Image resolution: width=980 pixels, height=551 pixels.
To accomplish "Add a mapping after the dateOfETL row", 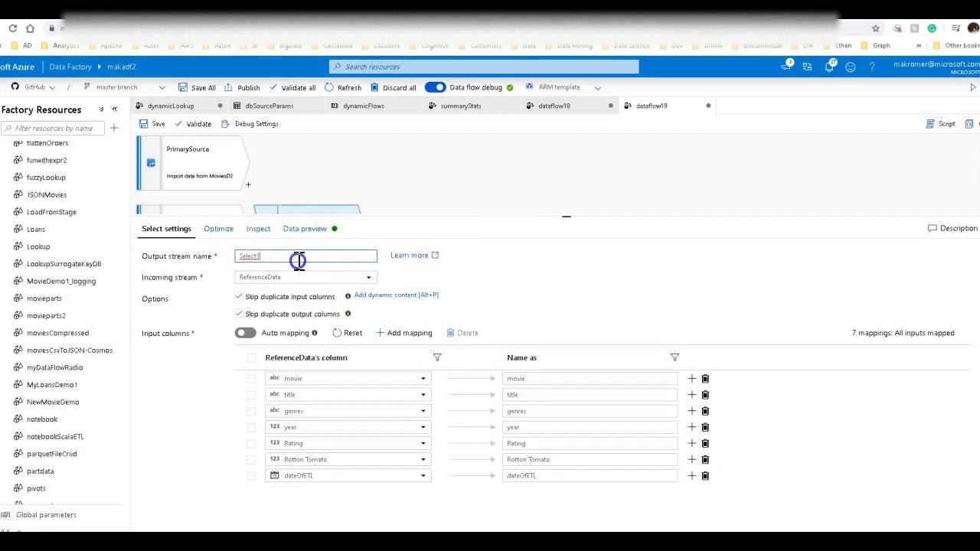I will coord(691,475).
